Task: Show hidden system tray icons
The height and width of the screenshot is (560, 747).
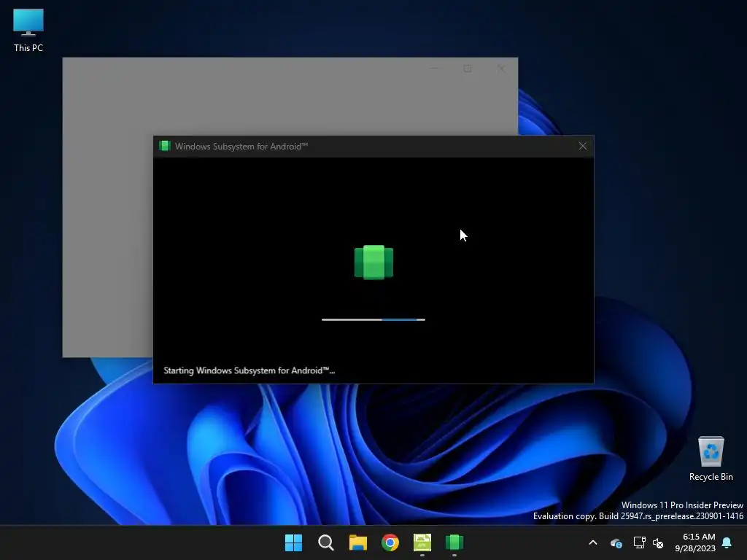Action: pos(593,542)
